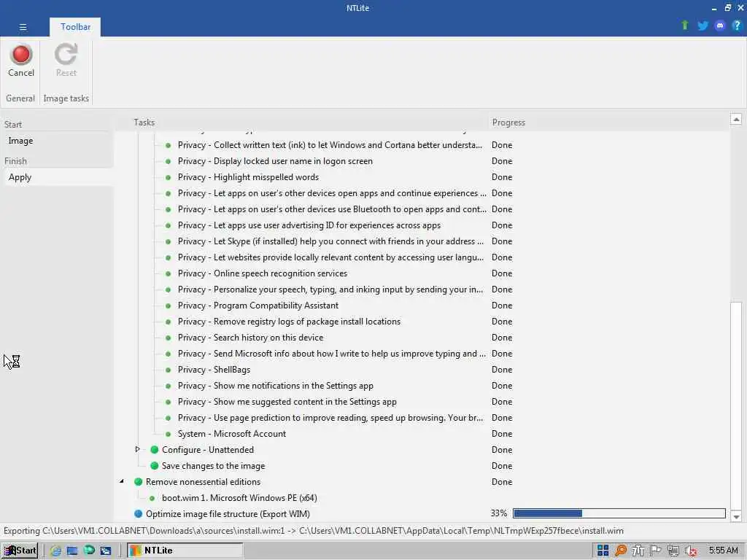Screen dimensions: 747x560
Task: Open the Windows Start button
Action: point(20,551)
